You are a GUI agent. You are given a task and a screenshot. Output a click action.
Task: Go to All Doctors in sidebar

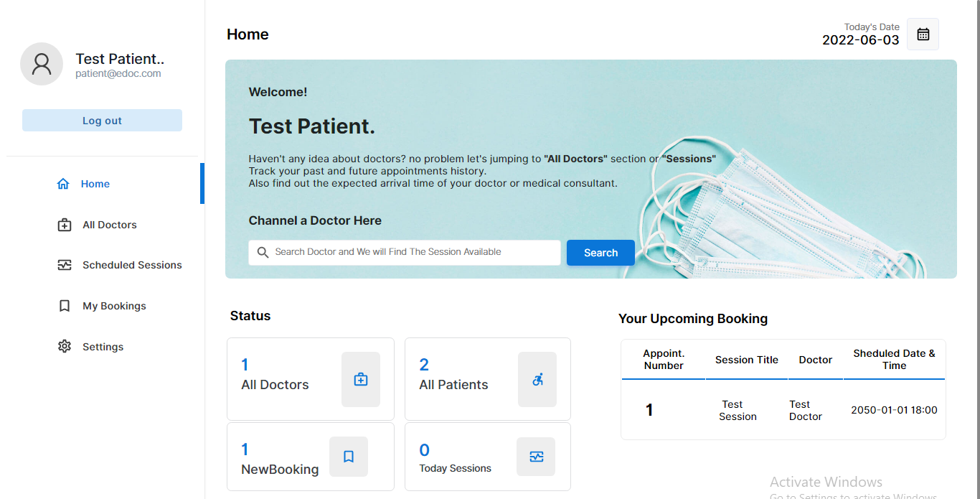tap(109, 225)
